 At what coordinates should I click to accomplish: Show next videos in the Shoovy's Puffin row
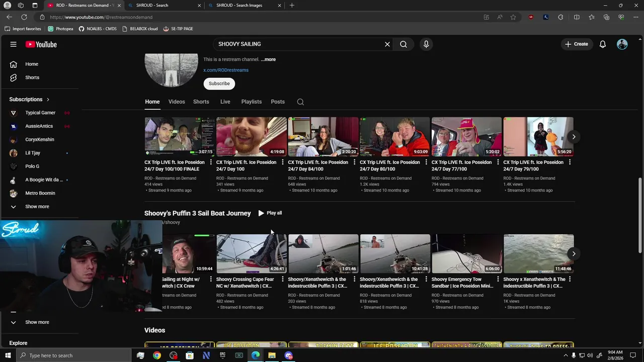574,253
